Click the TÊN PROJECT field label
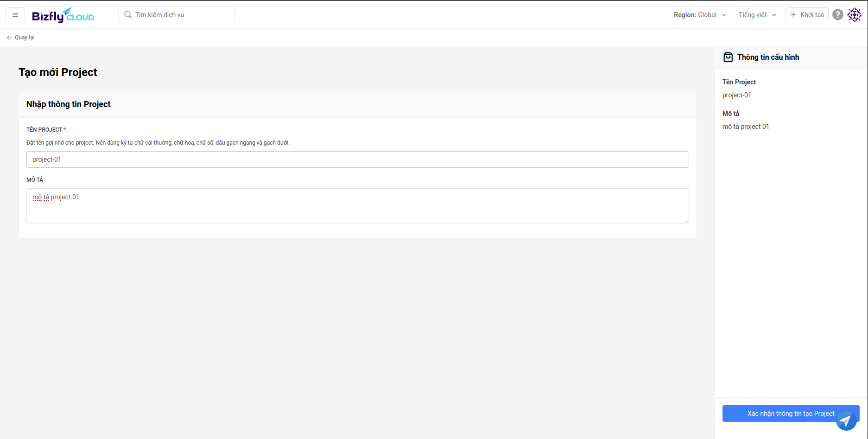Image resolution: width=868 pixels, height=439 pixels. point(44,130)
